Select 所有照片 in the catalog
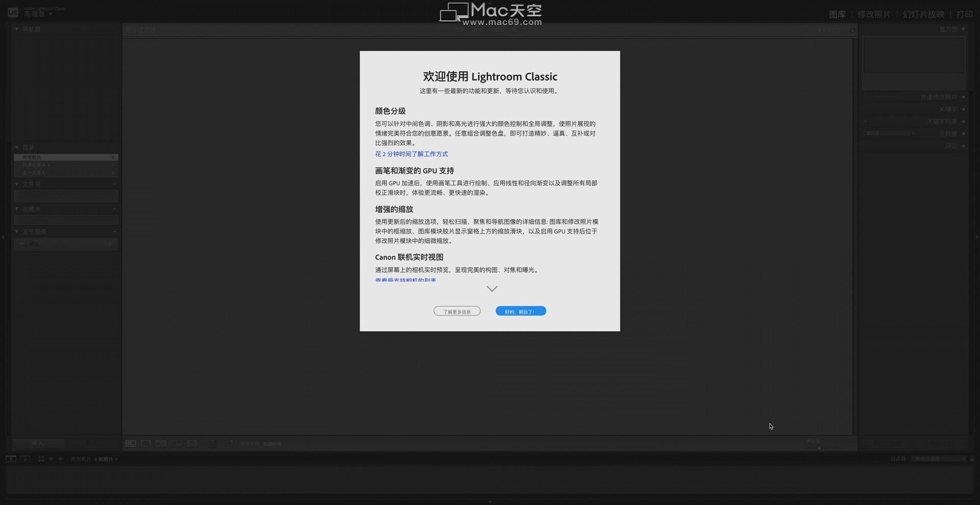Image resolution: width=980 pixels, height=505 pixels. 66,158
